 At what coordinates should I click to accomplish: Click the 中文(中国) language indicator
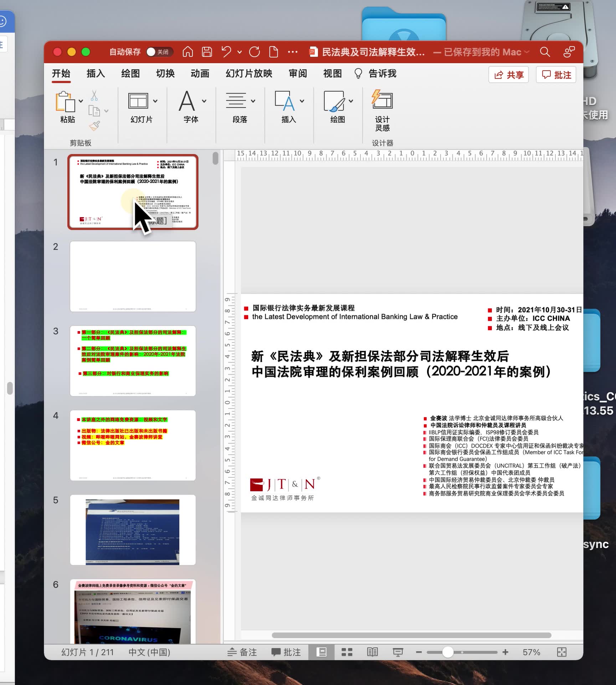(149, 652)
